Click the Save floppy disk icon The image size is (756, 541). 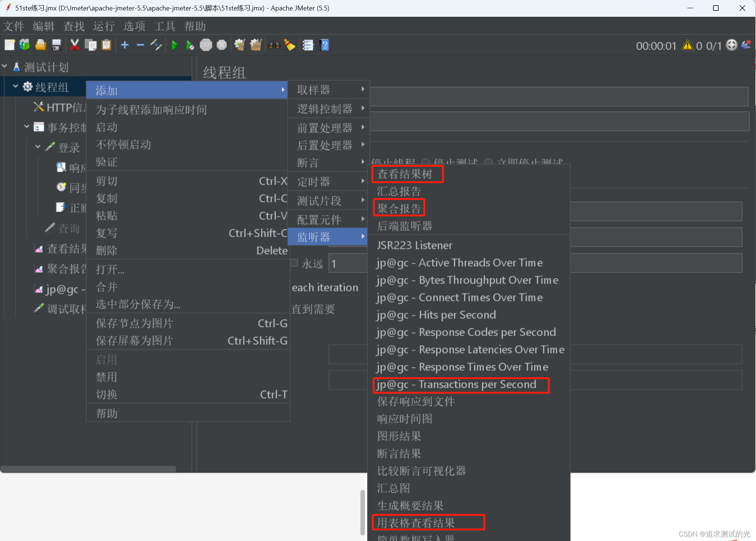click(x=56, y=45)
